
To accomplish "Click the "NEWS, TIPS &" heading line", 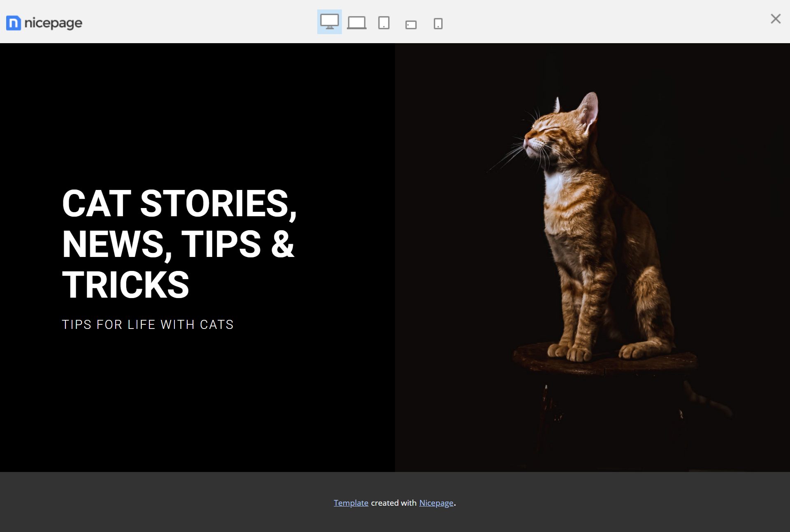I will click(x=178, y=244).
